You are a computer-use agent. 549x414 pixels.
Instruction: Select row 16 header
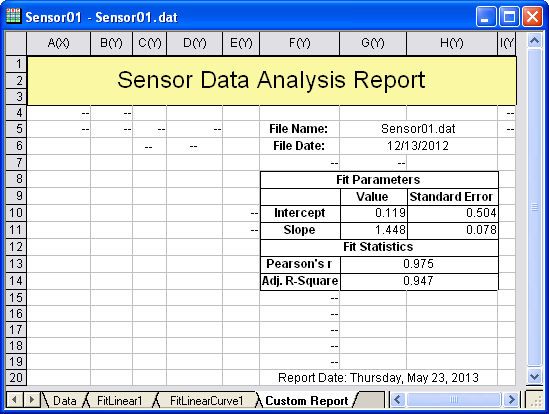tap(16, 314)
